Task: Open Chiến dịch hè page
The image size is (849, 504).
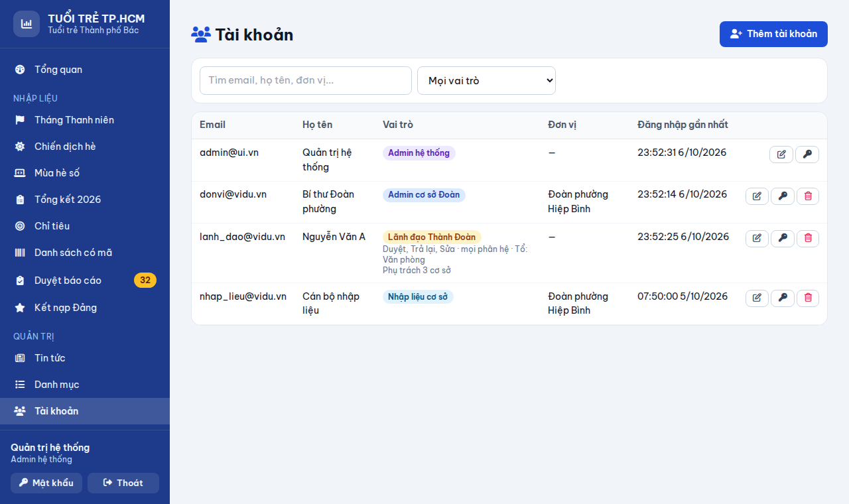Action: click(x=85, y=147)
